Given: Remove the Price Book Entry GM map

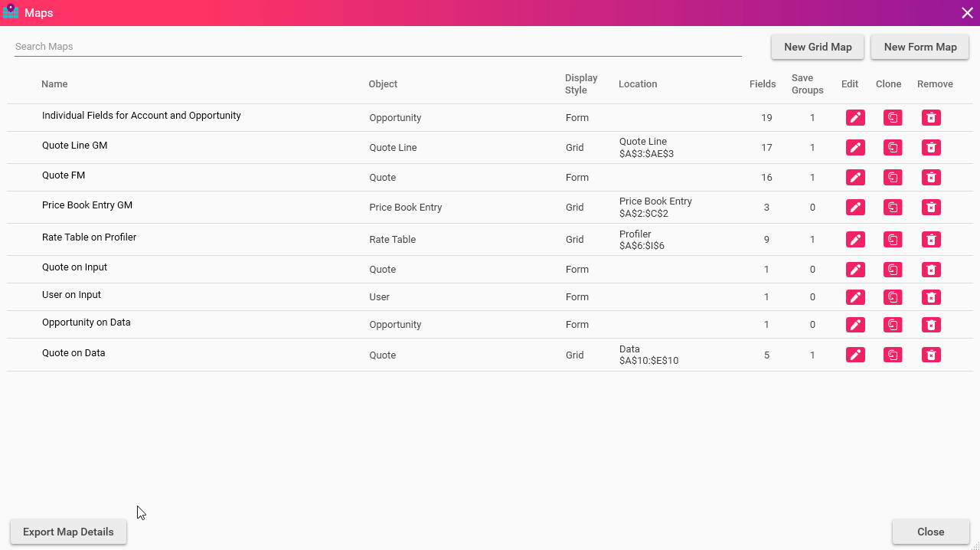Looking at the screenshot, I should pyautogui.click(x=931, y=208).
